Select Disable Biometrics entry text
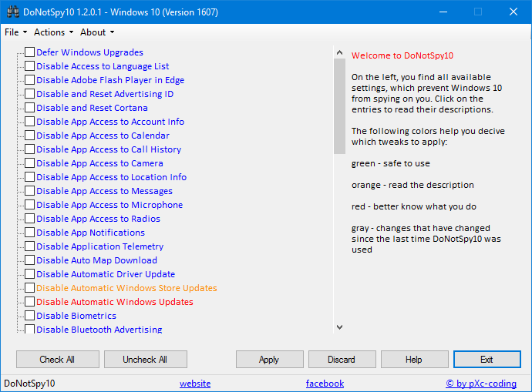The height and width of the screenshot is (392, 532). (x=76, y=316)
